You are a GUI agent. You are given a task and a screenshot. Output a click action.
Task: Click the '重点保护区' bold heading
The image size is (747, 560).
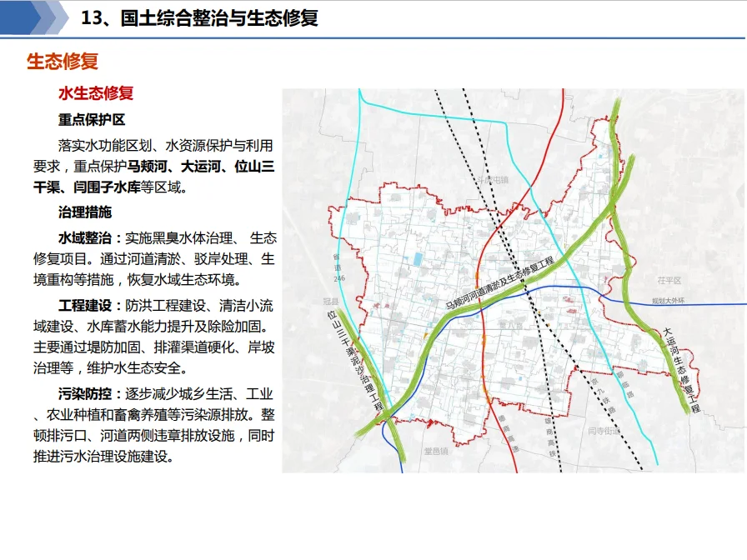click(91, 119)
